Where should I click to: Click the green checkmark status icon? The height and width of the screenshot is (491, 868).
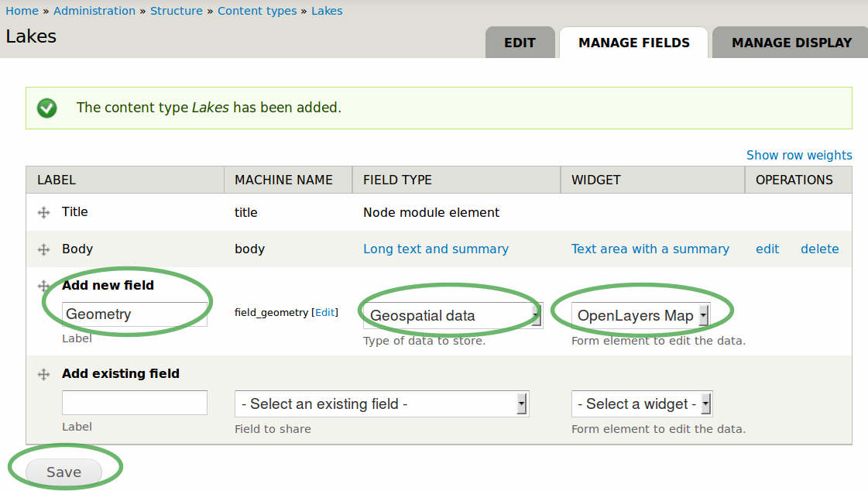(47, 108)
